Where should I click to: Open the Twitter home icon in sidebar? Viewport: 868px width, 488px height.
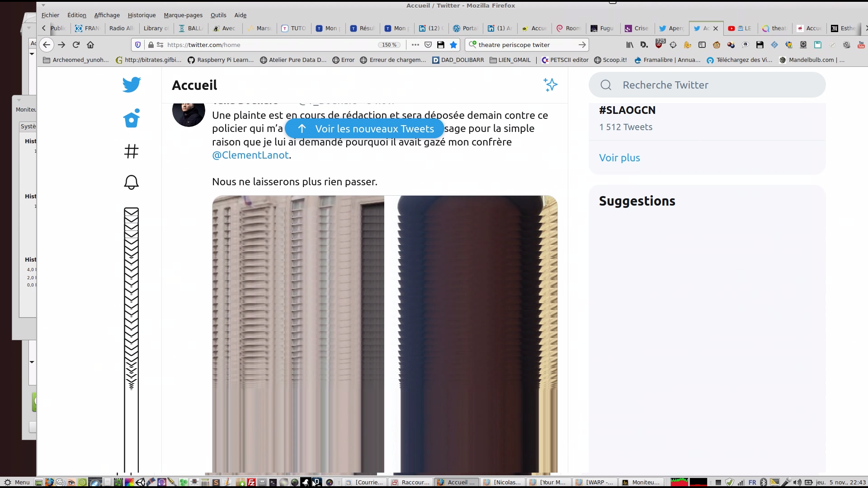[132, 118]
